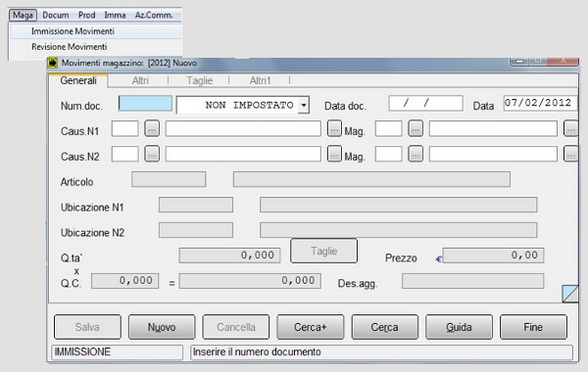Open the Prod menu
Image resolution: width=588 pixels, height=372 pixels.
[x=86, y=16]
